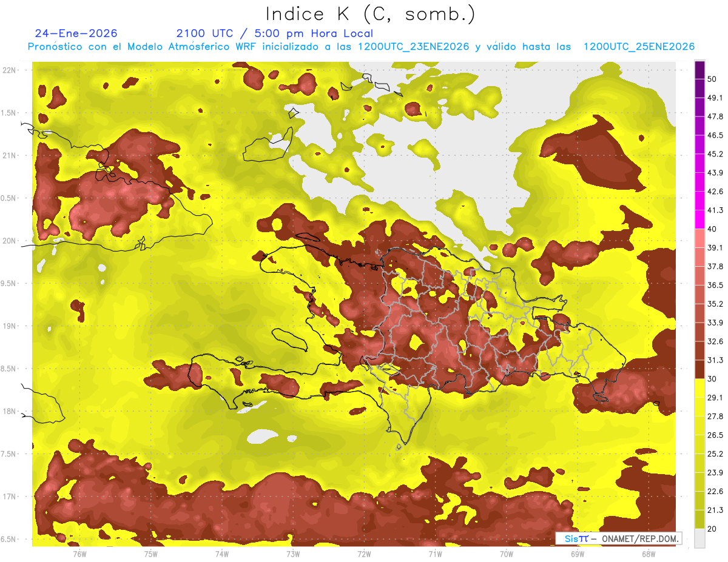Click longitude label '71W'
Image resolution: width=728 pixels, height=562 pixels.
pyautogui.click(x=435, y=554)
